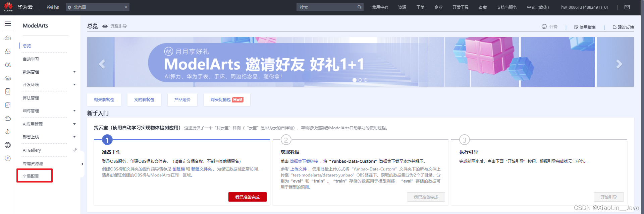Open the 上传文件 link
This screenshot has height=214, width=644.
tap(299, 169)
